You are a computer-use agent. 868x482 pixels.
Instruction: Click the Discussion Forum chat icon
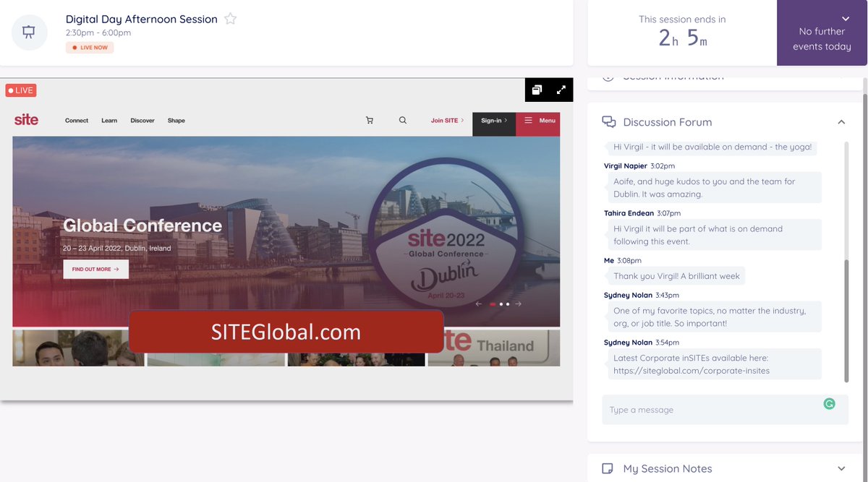click(609, 122)
